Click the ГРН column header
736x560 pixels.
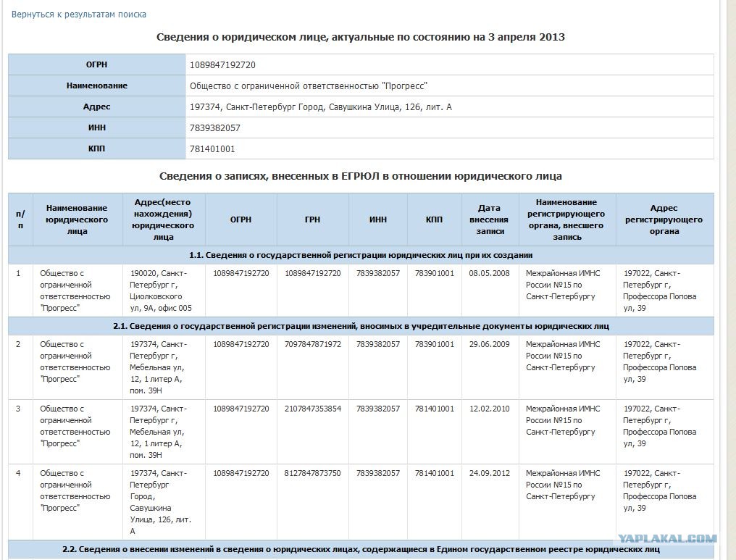point(312,220)
